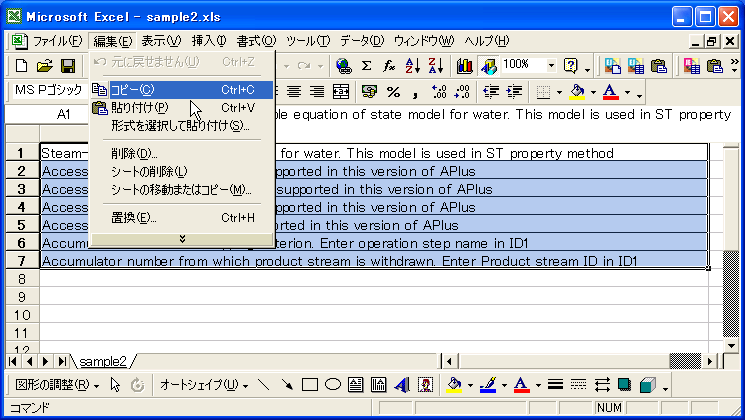The width and height of the screenshot is (745, 420).
Task: Open the Insert Function fx icon
Action: (389, 66)
